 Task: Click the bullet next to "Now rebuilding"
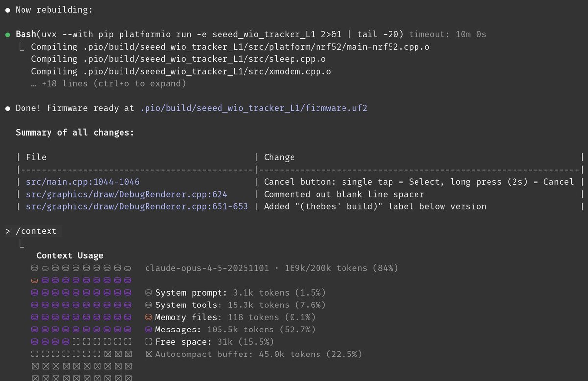pyautogui.click(x=8, y=10)
